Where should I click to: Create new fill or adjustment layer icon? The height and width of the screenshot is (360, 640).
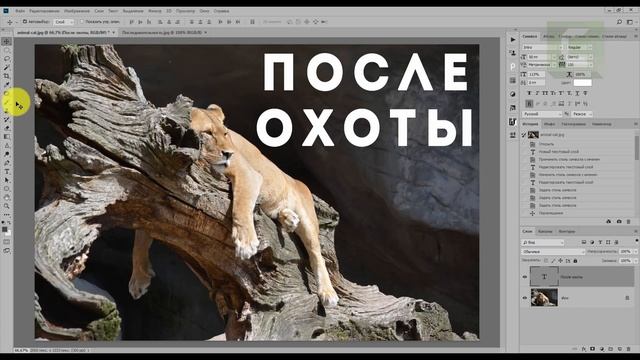click(x=602, y=349)
